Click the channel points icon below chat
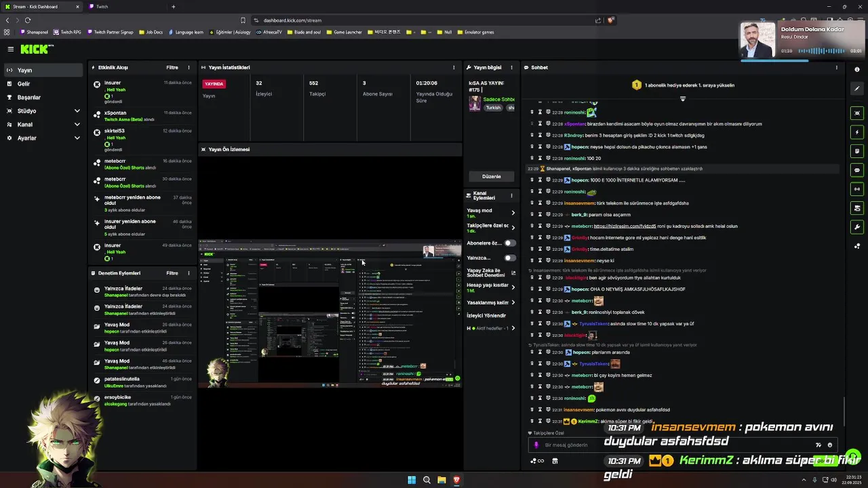 coord(537,461)
